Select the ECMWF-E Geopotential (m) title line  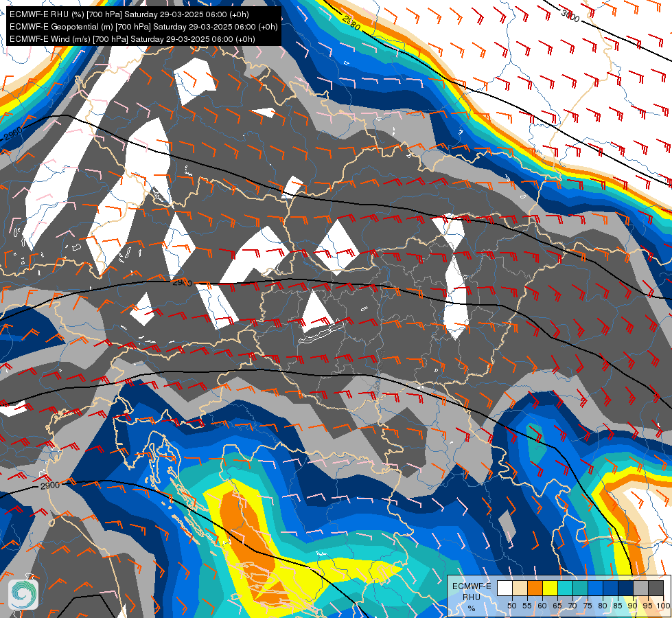pyautogui.click(x=143, y=27)
